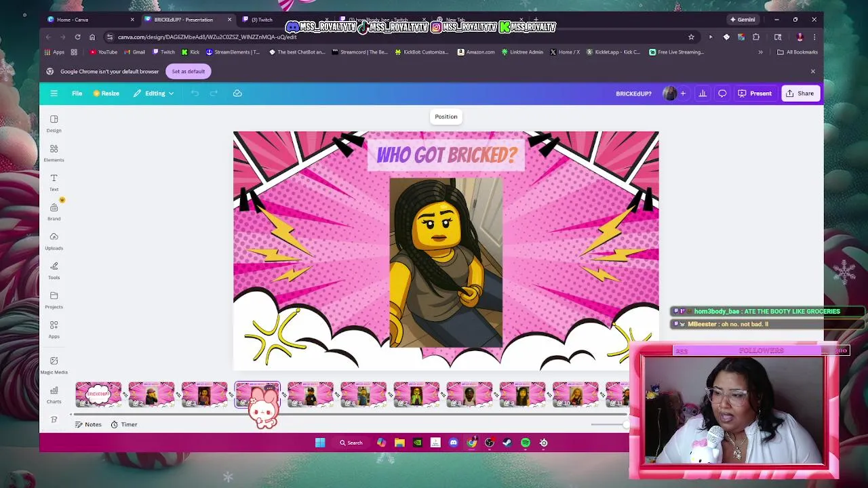Expand the hidden bookmarks overflow chevron
Image resolution: width=868 pixels, height=488 pixels.
(x=760, y=52)
